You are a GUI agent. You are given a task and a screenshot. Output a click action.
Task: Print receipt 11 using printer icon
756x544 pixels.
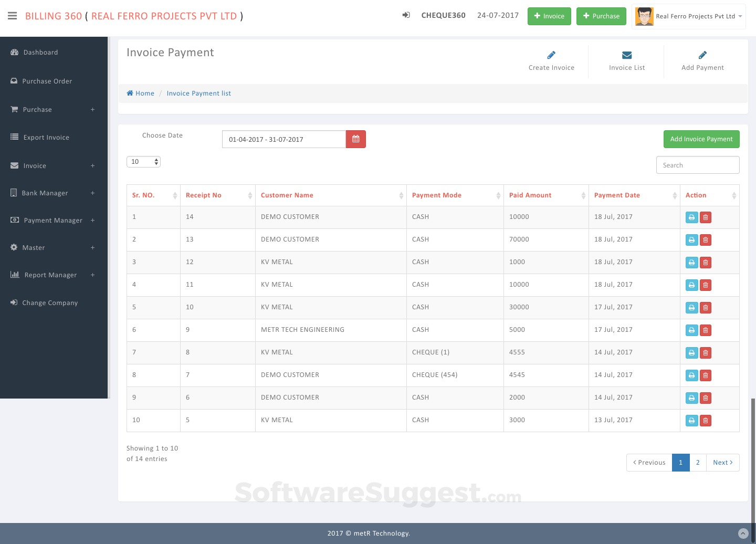pyautogui.click(x=692, y=285)
